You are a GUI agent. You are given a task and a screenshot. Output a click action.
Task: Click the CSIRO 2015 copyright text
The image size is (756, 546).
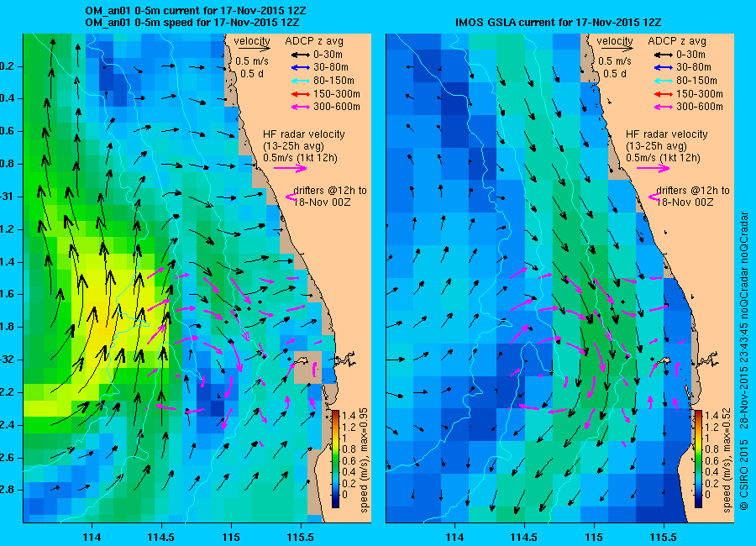tap(744, 474)
